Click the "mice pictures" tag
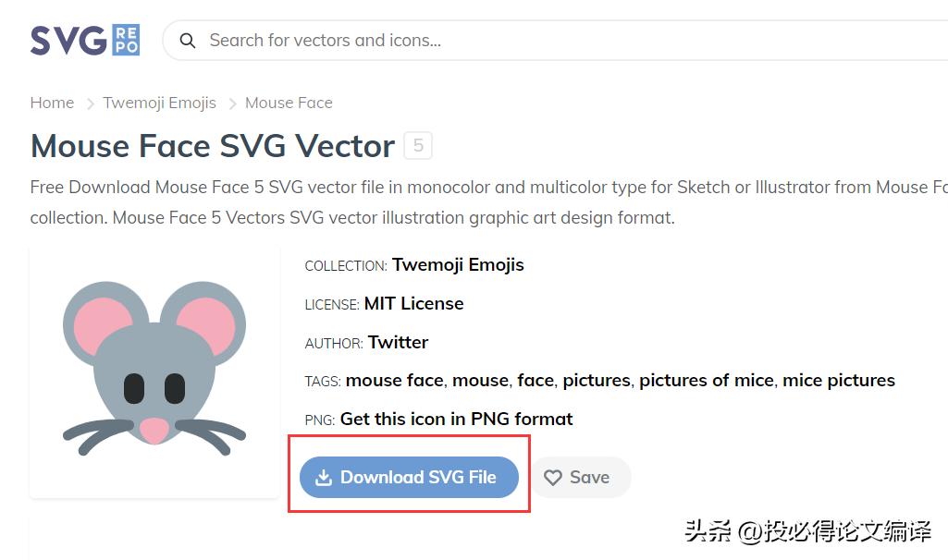The image size is (948, 560). coord(839,381)
